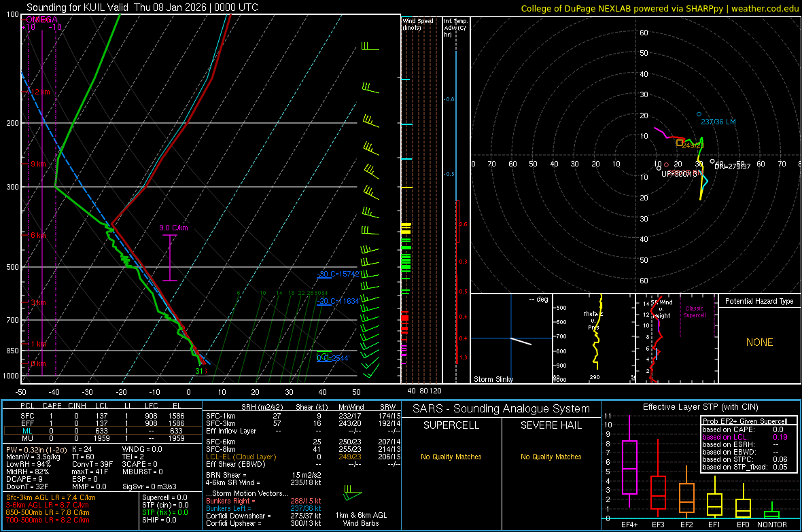
Task: Click the '6 km' height marker
Action: pos(38,235)
